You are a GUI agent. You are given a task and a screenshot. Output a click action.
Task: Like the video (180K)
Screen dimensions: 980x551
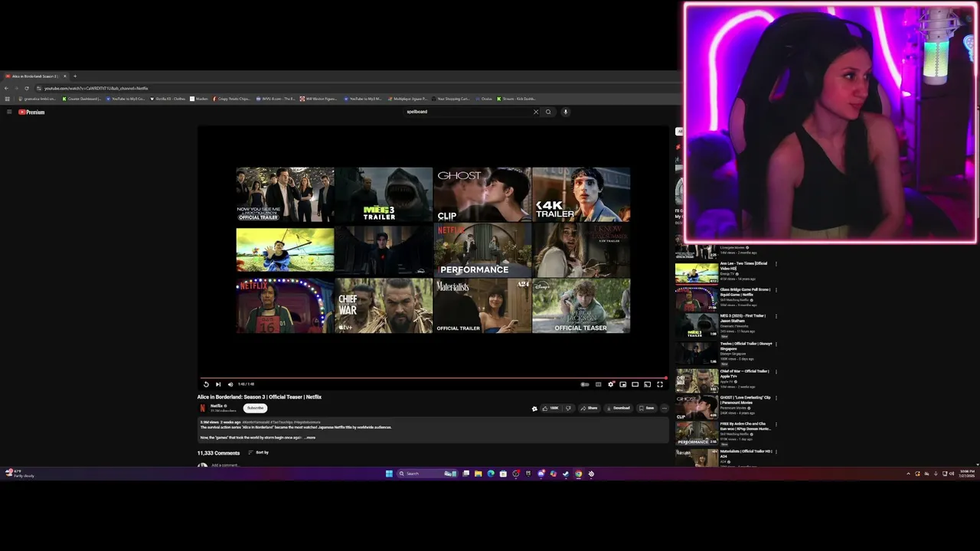point(551,408)
